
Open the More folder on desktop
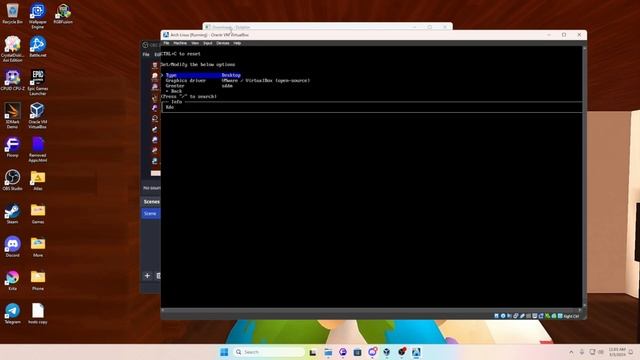pyautogui.click(x=38, y=247)
